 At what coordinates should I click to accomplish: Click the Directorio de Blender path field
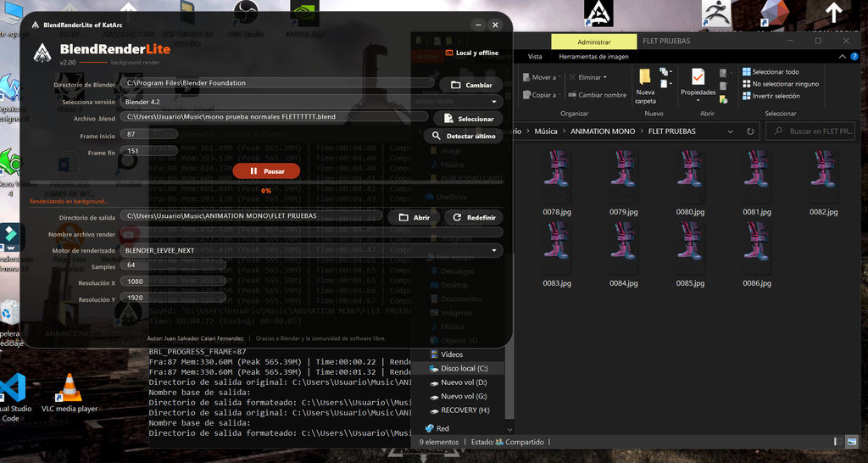[x=277, y=83]
